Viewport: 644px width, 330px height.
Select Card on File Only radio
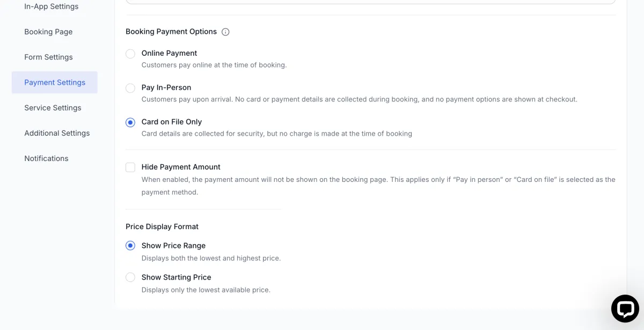(x=130, y=122)
